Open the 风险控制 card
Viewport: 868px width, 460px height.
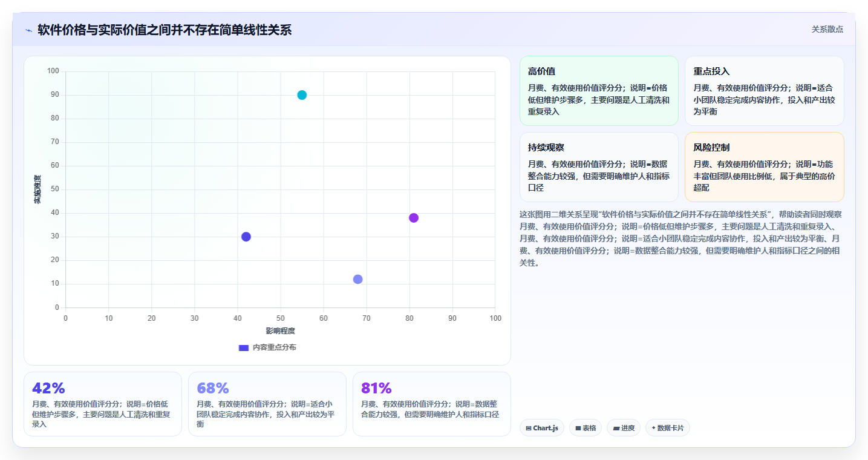tap(765, 167)
